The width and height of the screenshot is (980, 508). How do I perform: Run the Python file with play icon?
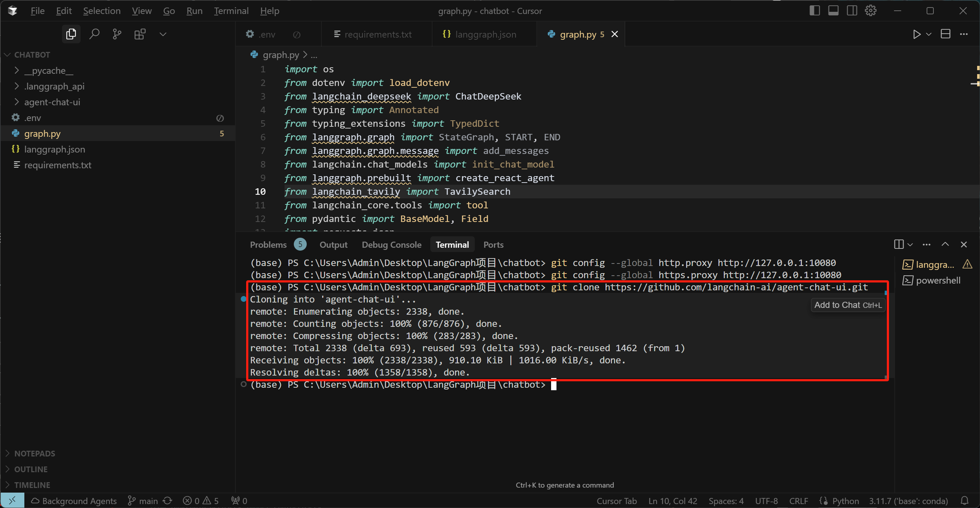pyautogui.click(x=917, y=34)
